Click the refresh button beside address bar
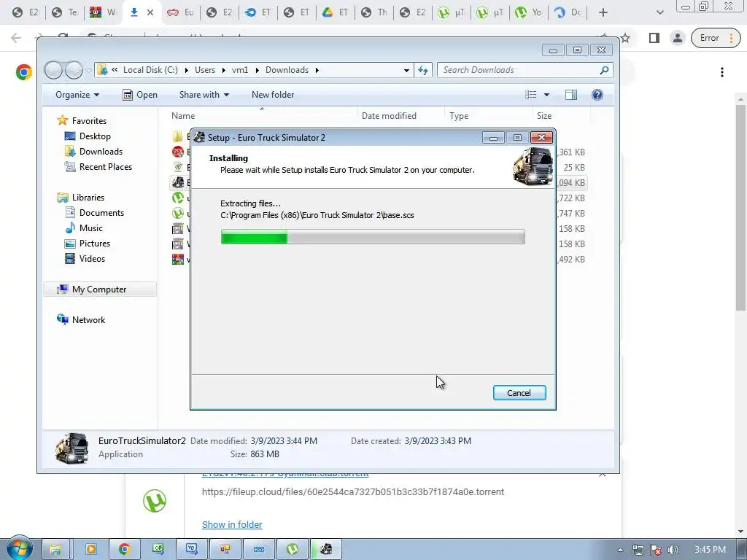Screen dimensions: 747x560 click(x=423, y=70)
